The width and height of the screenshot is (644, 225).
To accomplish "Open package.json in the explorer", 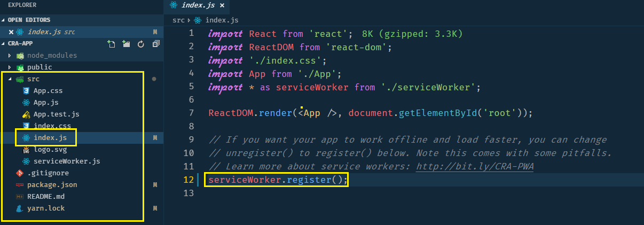I will pos(52,185).
